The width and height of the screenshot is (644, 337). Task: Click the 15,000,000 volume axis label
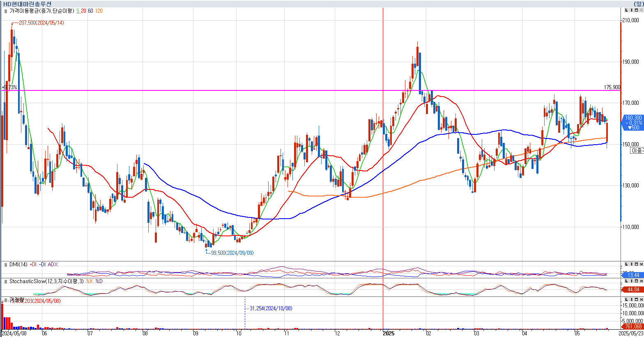633,305
